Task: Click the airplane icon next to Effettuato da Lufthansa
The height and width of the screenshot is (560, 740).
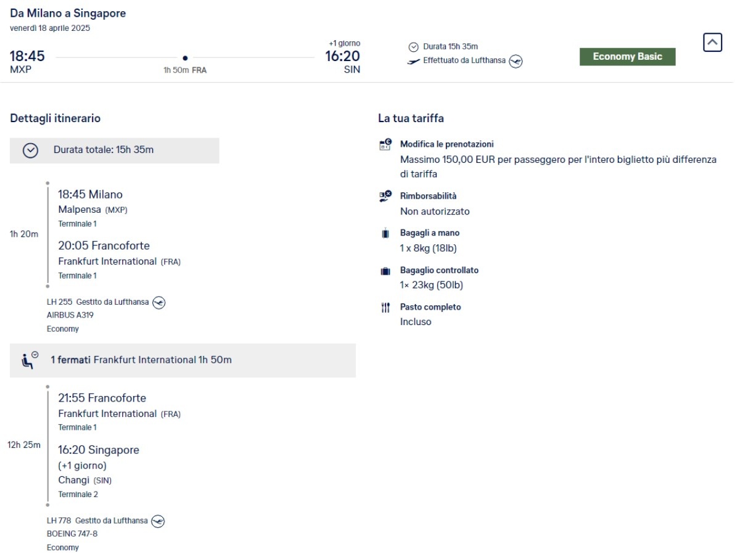Action: click(413, 61)
